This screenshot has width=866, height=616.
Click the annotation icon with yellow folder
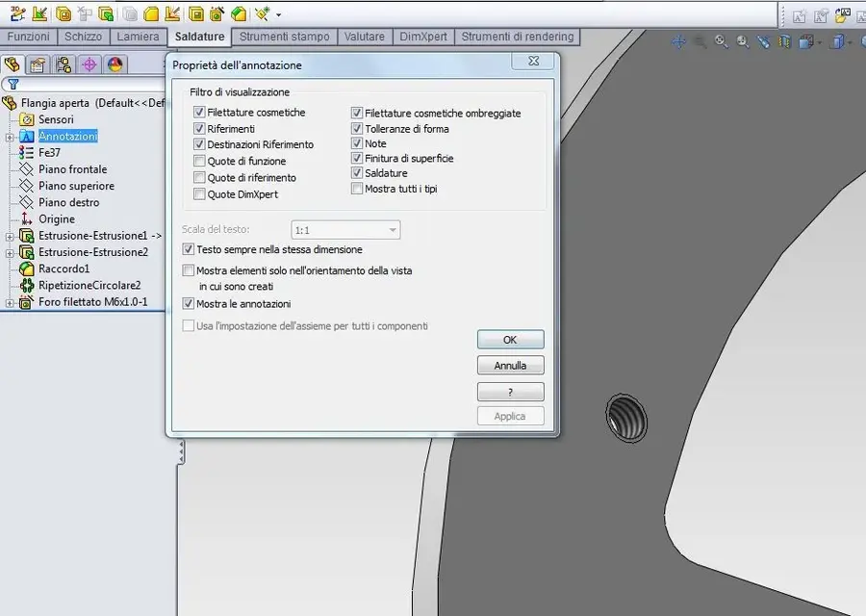(843, 14)
